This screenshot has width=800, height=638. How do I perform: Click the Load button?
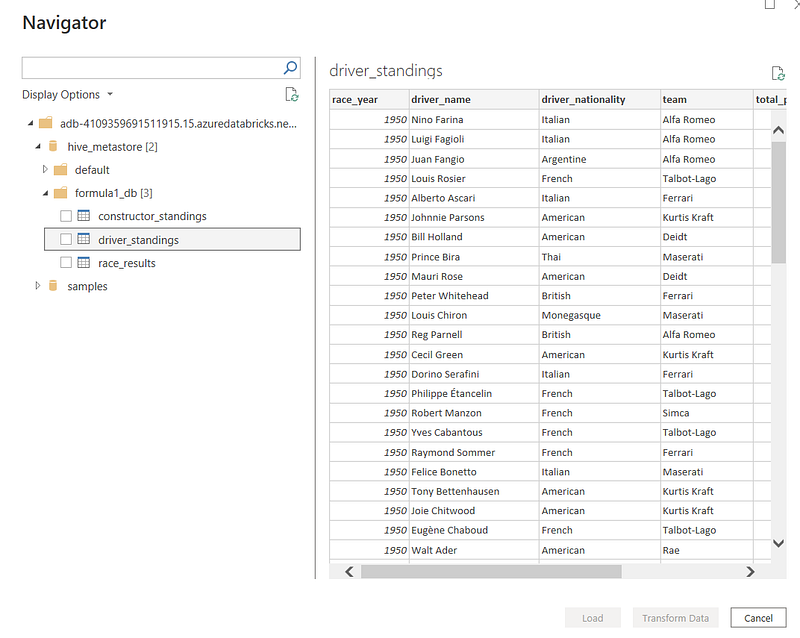click(593, 618)
